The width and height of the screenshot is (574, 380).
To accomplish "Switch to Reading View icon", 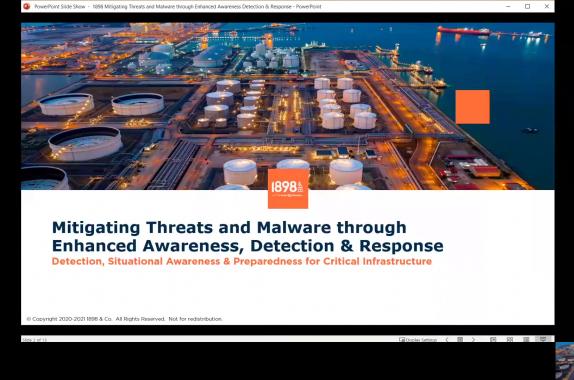I will [526, 340].
